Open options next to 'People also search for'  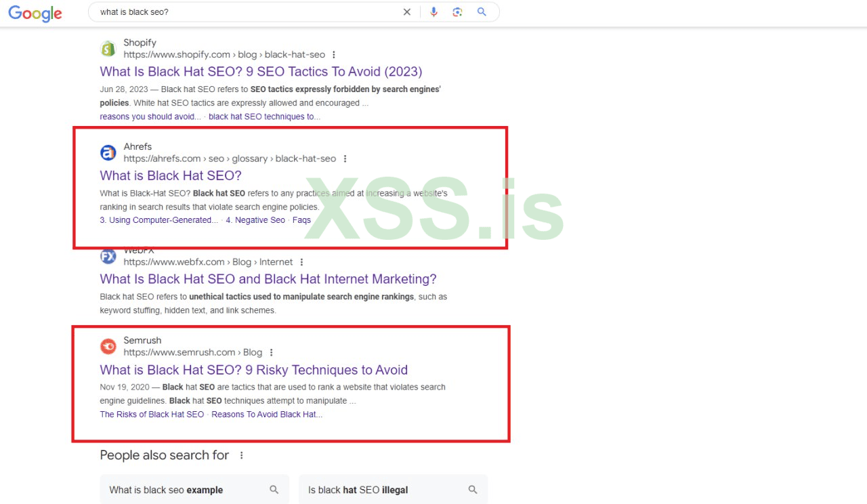pos(241,456)
